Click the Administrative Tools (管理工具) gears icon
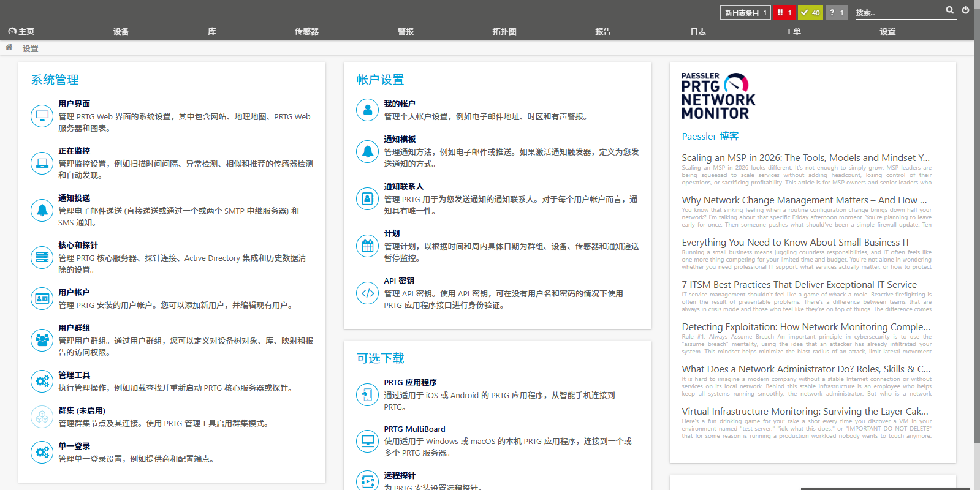Image resolution: width=980 pixels, height=490 pixels. coord(42,381)
